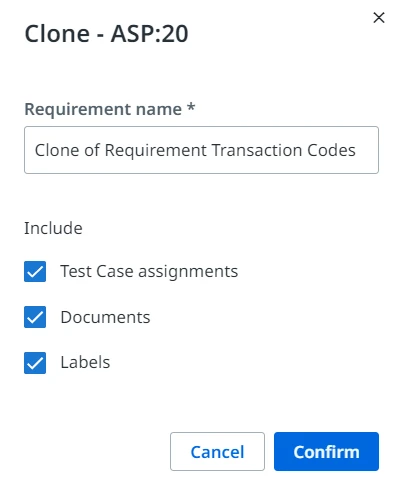Screen dimensions: 407x499
Task: Click the 'Clone - ASP:20' dialog title
Action: coord(106,34)
